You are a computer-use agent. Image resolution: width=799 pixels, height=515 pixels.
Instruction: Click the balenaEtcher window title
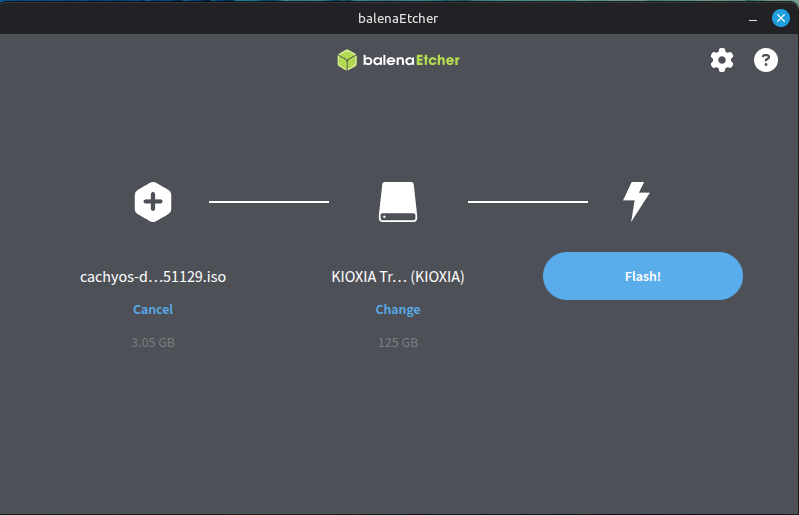click(x=398, y=18)
